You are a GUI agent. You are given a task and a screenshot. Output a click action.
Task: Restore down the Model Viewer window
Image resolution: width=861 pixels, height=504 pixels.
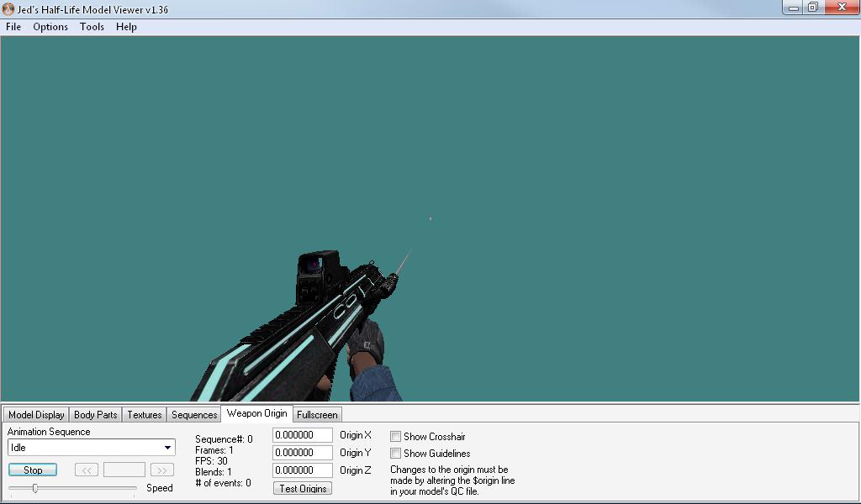[x=813, y=7]
